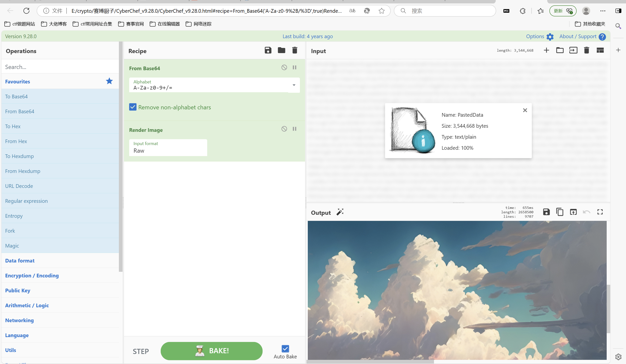Click the rendered cloud image output
This screenshot has height=364, width=626.
point(457,290)
